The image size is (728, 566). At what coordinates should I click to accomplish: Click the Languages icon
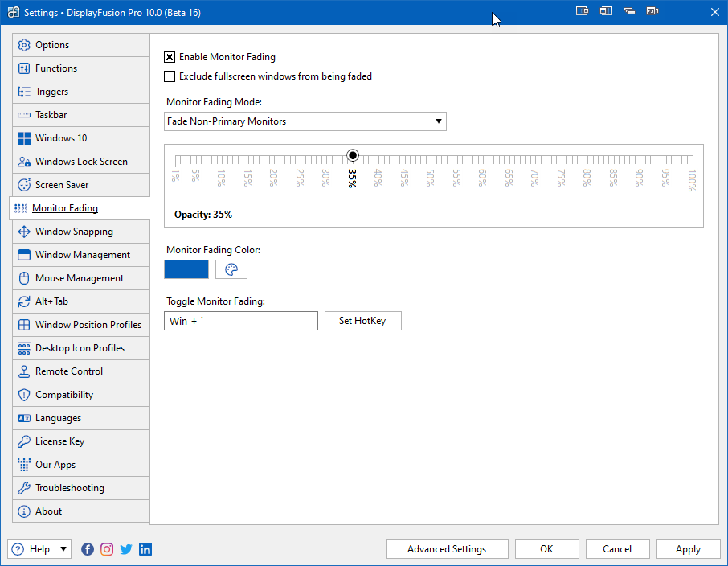click(x=24, y=418)
